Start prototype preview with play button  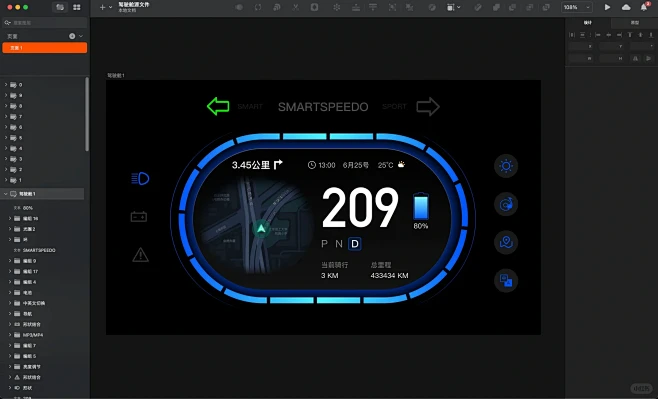(607, 7)
